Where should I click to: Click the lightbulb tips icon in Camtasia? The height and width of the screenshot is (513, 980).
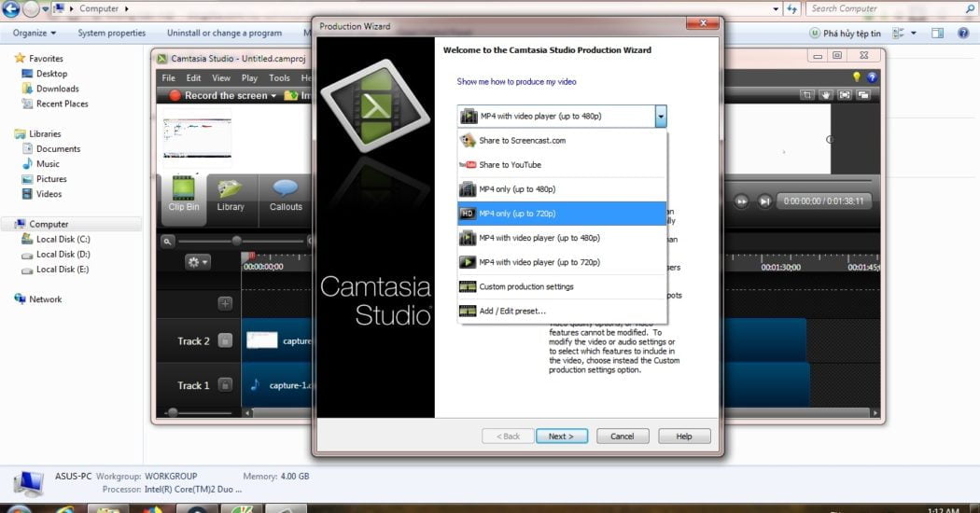click(857, 76)
